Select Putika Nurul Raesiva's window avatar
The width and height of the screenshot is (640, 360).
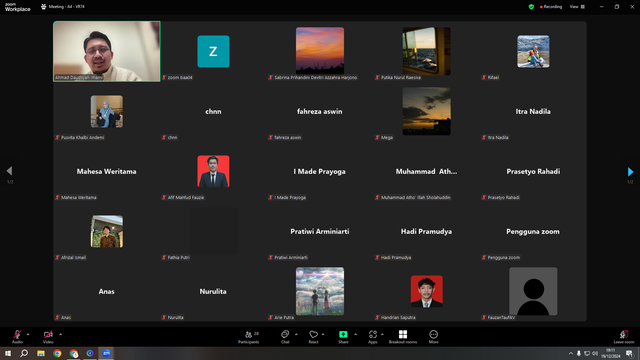click(x=427, y=51)
